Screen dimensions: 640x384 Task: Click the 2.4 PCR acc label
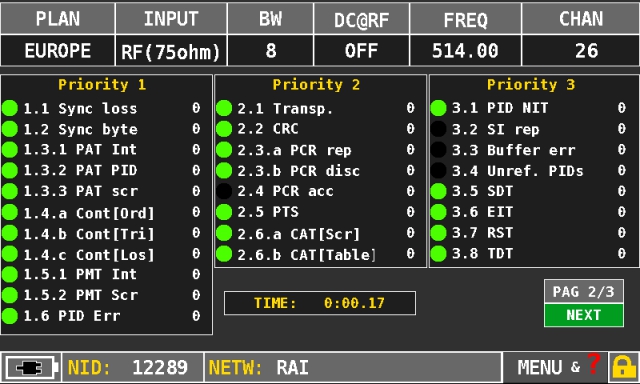(x=286, y=191)
